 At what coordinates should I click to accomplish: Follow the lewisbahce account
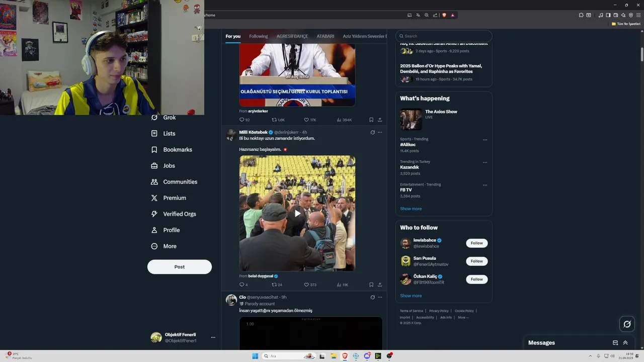[476, 243]
